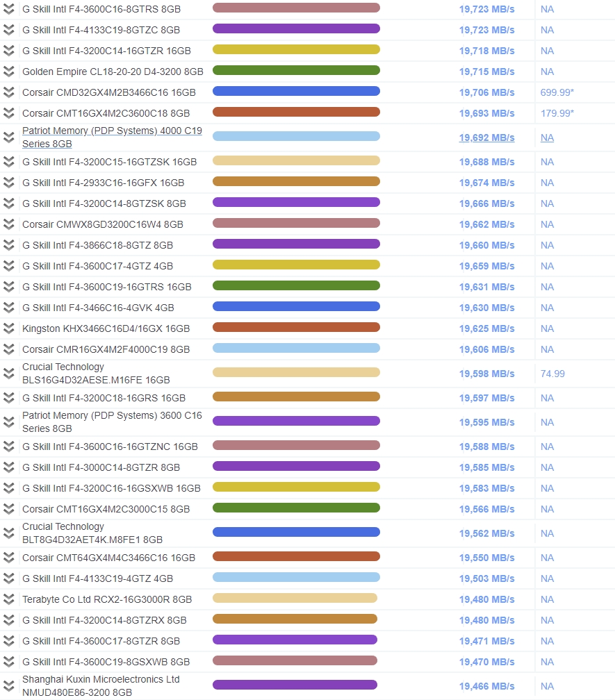Click the bar for Patriot Memory 4000 C19
Image resolution: width=615 pixels, height=700 pixels.
[296, 137]
